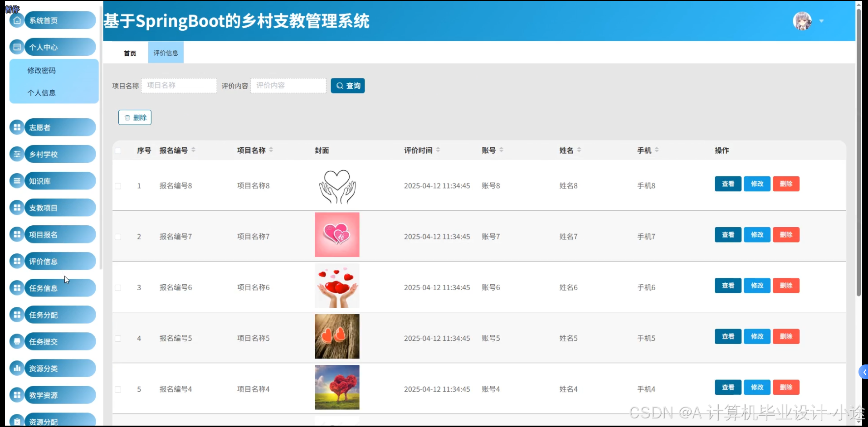Switch to the 首页 tab
The image size is (868, 427).
click(130, 53)
